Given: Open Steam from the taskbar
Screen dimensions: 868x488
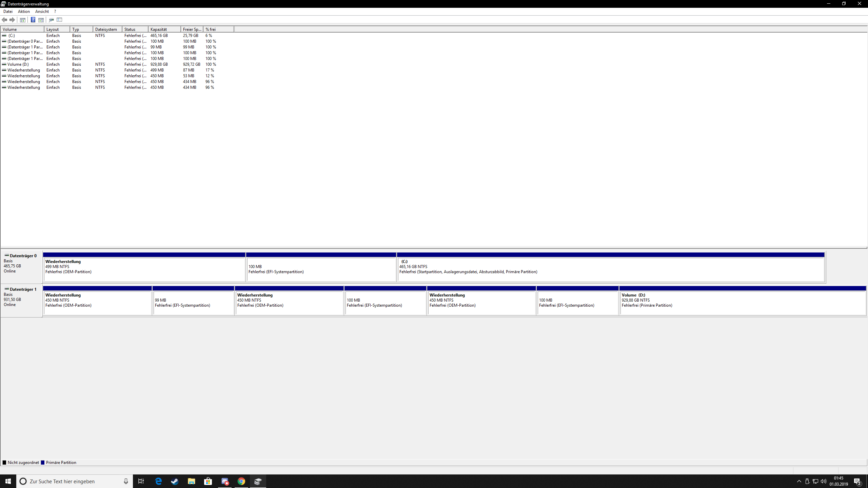Looking at the screenshot, I should pyautogui.click(x=175, y=481).
